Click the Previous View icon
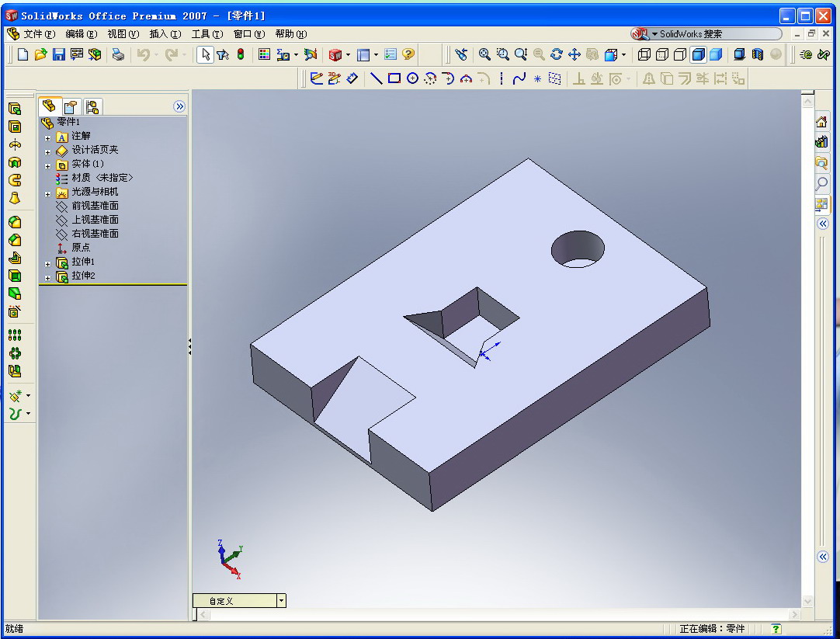The width and height of the screenshot is (840, 639). 460,54
